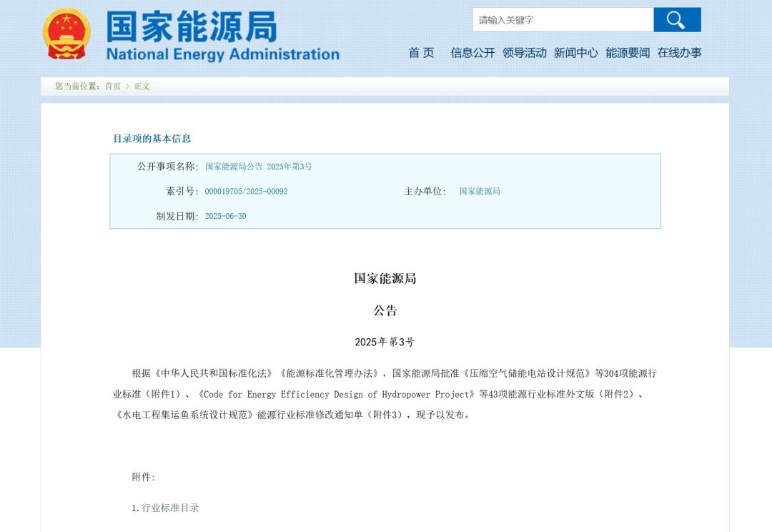
Task: Open the 首页 navigation menu item
Action: pos(421,53)
